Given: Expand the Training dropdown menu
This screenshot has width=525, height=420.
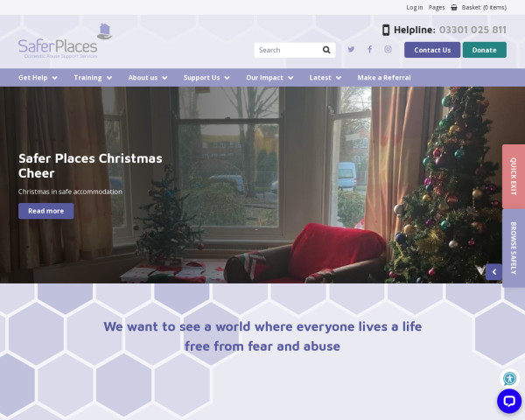Looking at the screenshot, I should 93,78.
